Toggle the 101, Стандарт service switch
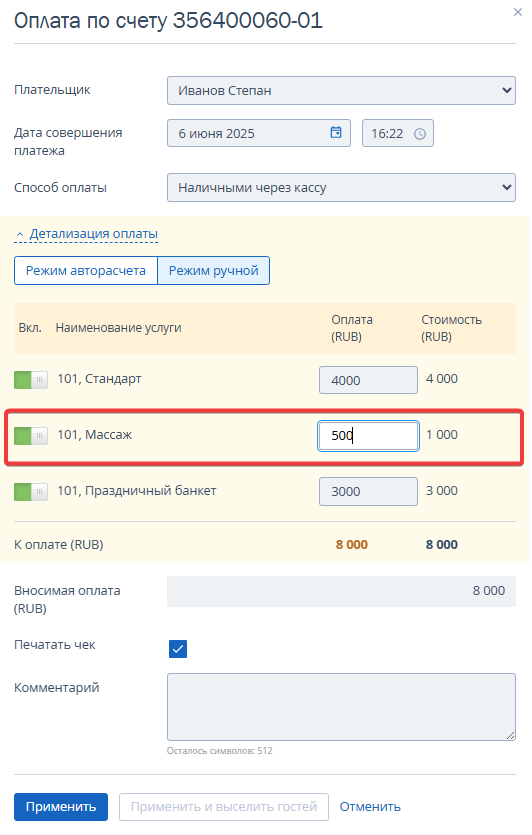The width and height of the screenshot is (532, 835). tap(31, 380)
